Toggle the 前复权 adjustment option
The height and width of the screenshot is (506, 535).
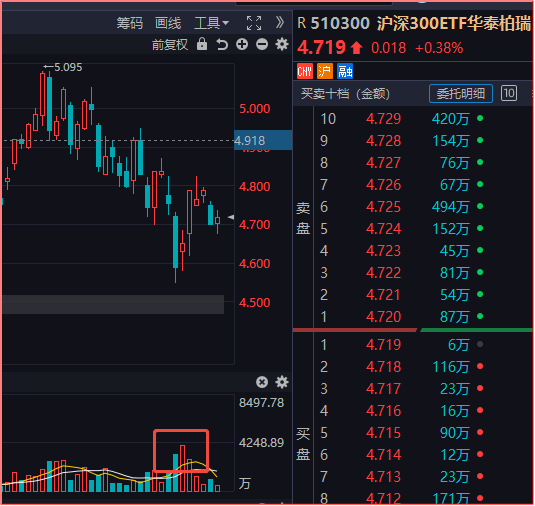pos(170,45)
